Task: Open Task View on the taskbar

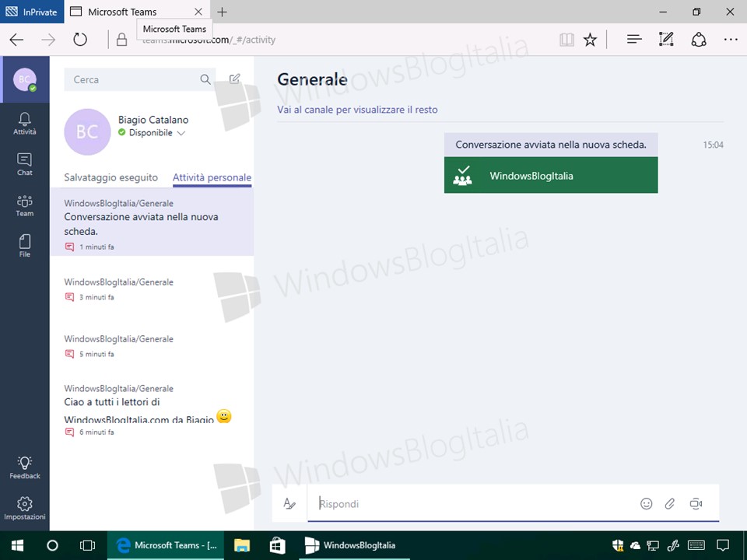Action: click(87, 545)
